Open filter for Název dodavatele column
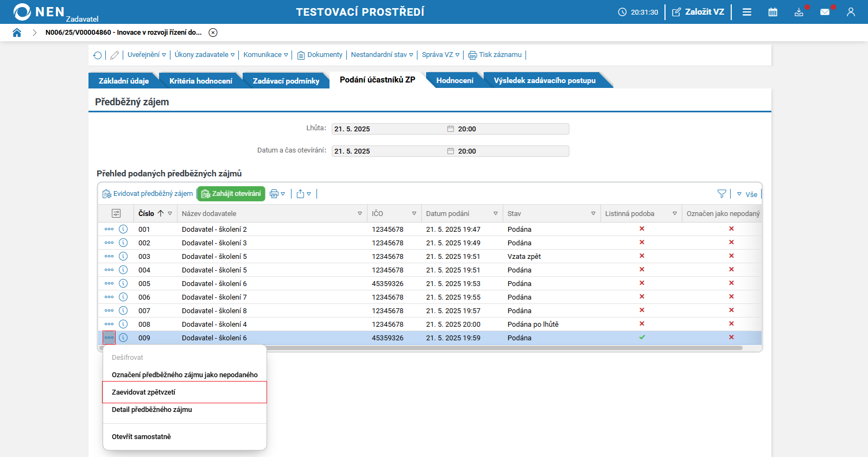This screenshot has height=457, width=868. click(x=360, y=213)
